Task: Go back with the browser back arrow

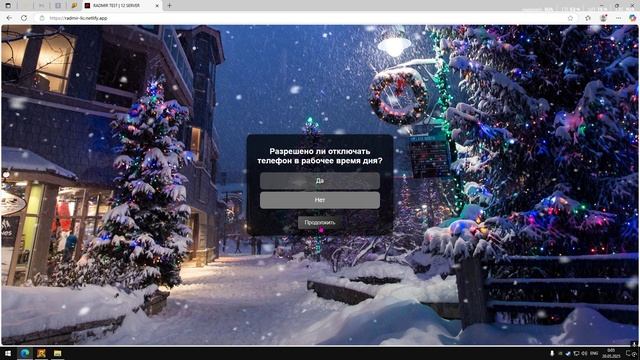Action: 9,18
